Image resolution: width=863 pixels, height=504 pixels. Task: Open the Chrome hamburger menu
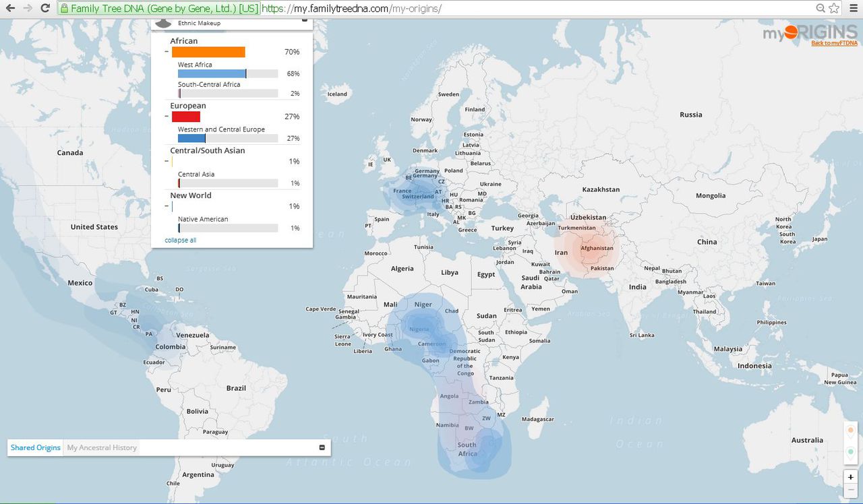(854, 9)
